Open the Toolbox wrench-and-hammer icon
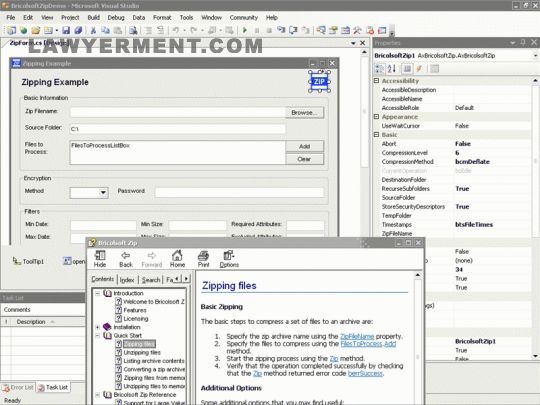 tap(357, 30)
